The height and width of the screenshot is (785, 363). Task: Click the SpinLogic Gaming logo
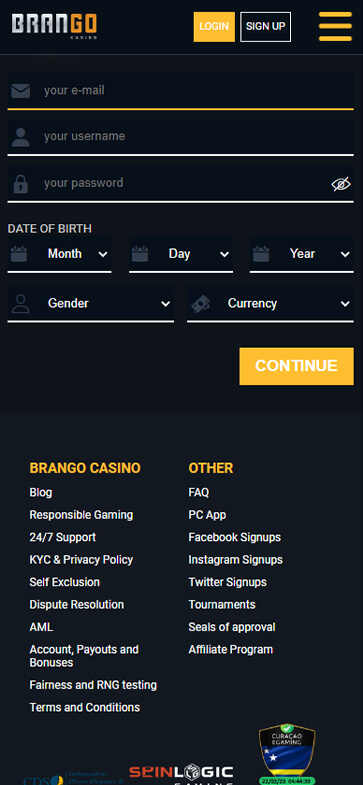coord(181,774)
